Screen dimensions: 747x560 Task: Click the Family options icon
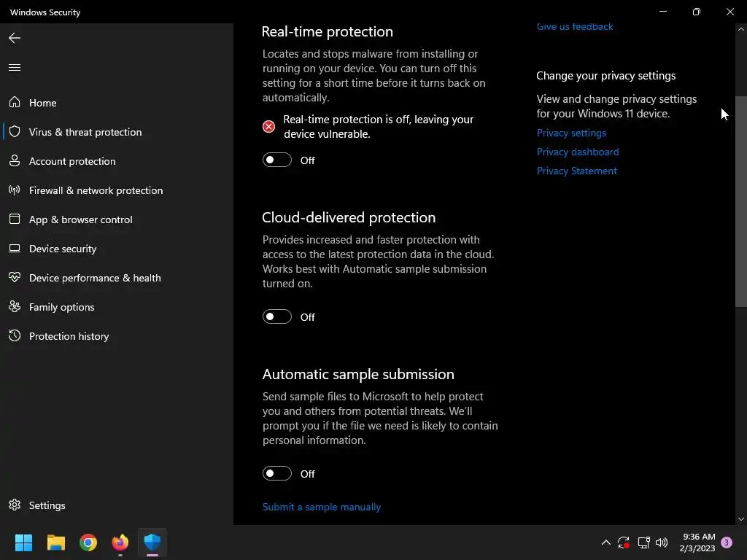pos(15,307)
